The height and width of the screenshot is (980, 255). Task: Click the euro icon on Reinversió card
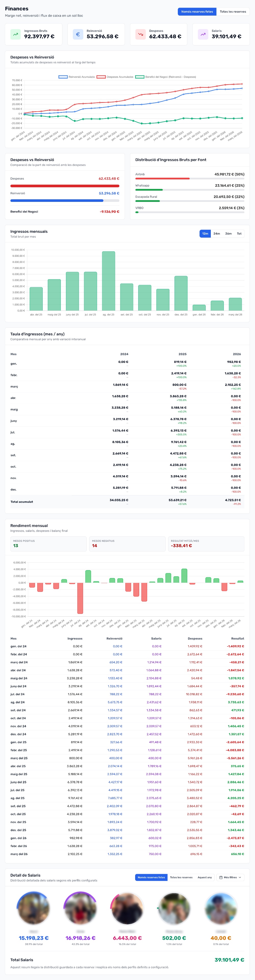pyautogui.click(x=78, y=34)
